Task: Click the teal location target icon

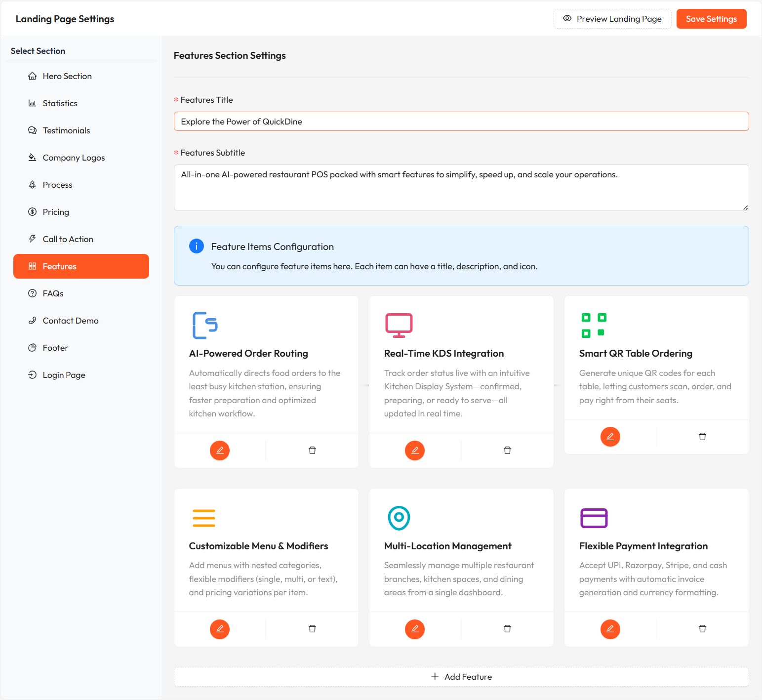Action: point(399,518)
